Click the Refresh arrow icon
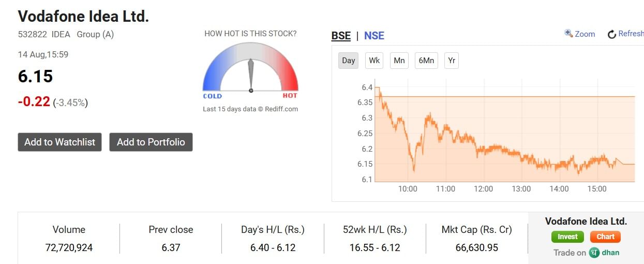Viewport: 644px width, 264px height. click(x=612, y=34)
